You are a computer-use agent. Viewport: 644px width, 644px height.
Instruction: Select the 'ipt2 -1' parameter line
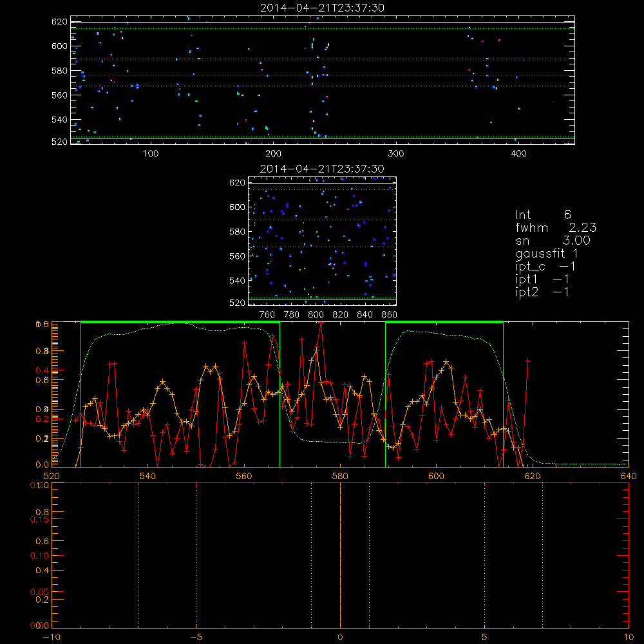[542, 292]
